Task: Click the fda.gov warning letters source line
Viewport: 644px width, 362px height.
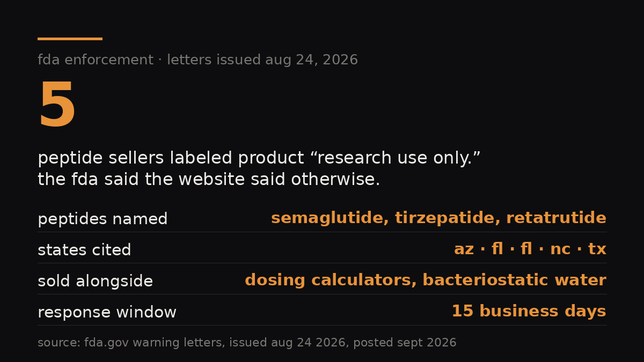Action: [247, 343]
